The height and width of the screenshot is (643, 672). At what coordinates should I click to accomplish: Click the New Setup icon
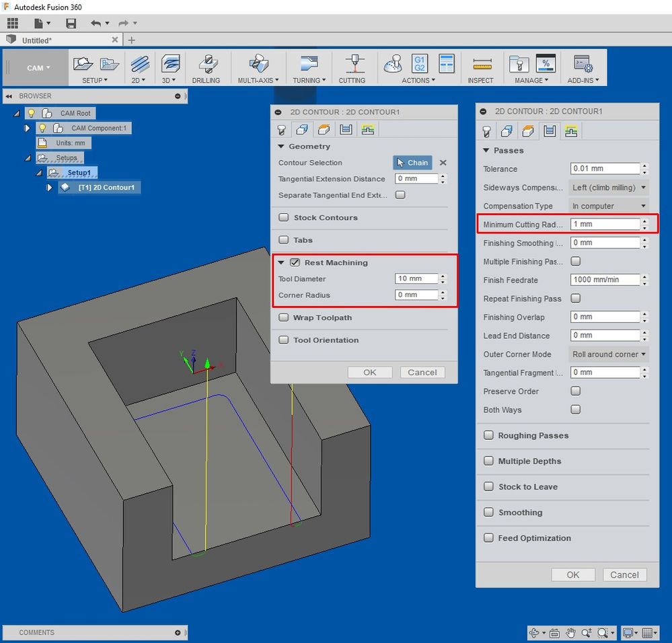(83, 65)
